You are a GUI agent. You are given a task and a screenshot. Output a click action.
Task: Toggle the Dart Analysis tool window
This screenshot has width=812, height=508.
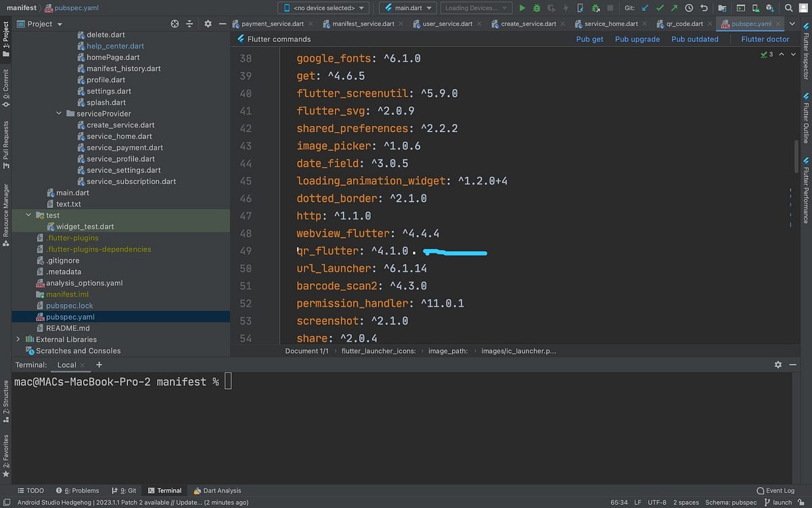217,490
